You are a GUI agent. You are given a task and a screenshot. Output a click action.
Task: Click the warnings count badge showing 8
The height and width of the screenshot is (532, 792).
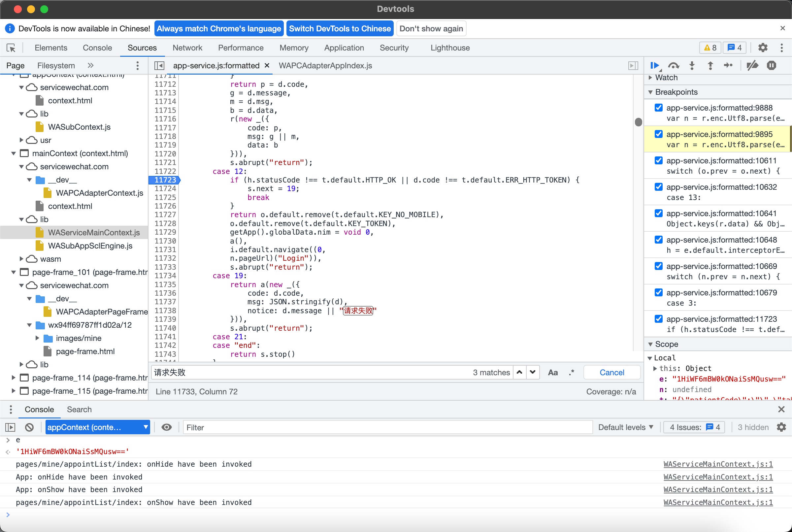[x=710, y=48]
